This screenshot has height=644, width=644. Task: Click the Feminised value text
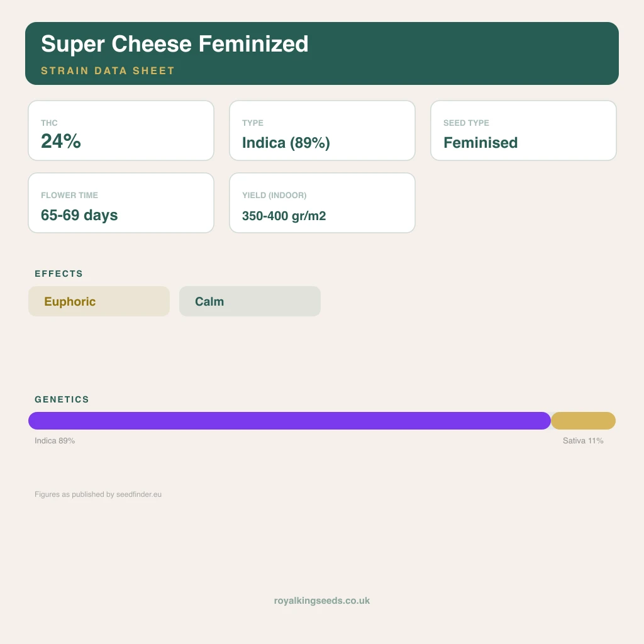pos(480,143)
